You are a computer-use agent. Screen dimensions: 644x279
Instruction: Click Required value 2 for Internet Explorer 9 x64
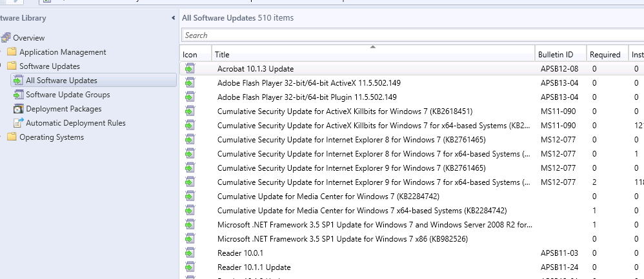pyautogui.click(x=594, y=182)
